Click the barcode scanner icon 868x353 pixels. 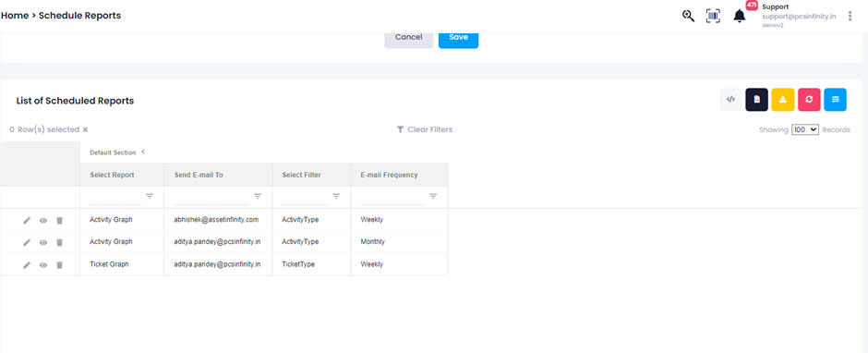[x=713, y=16]
